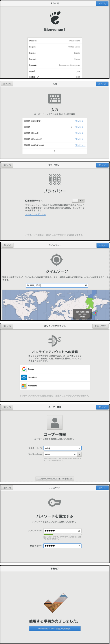Clear the timezone search field text
This screenshot has width=110, height=644.
(86, 285)
